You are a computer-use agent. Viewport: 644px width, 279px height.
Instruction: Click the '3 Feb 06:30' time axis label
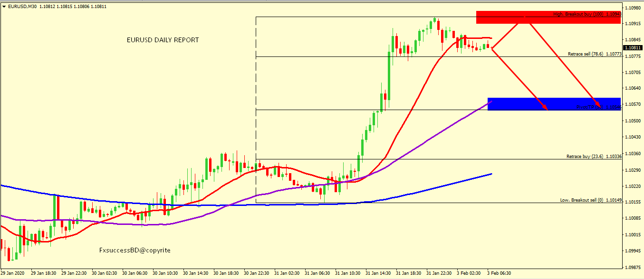[499, 273]
